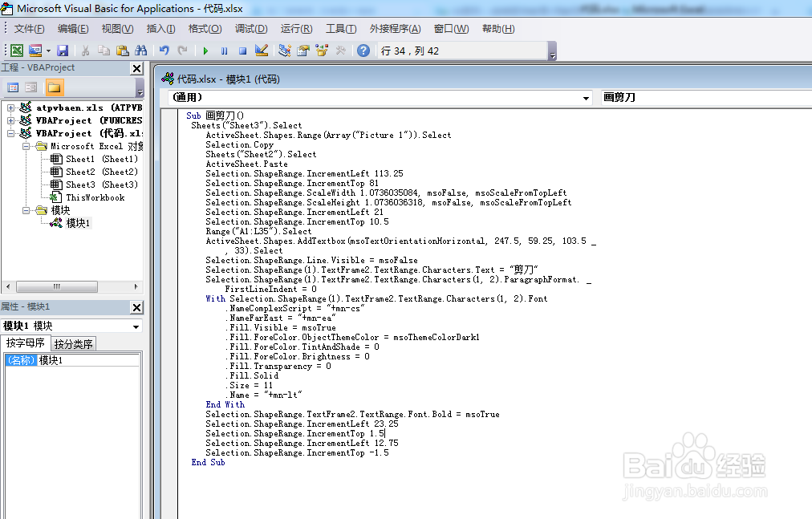Expand the atpvbaen.xls project node
The height and width of the screenshot is (519, 812).
click(x=10, y=107)
